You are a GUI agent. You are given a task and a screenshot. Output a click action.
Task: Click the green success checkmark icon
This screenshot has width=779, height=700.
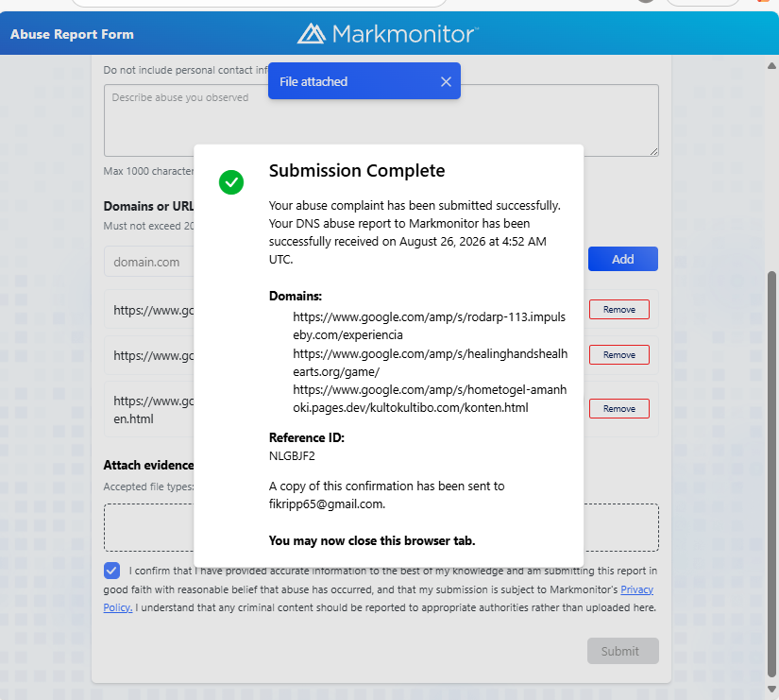click(x=231, y=182)
